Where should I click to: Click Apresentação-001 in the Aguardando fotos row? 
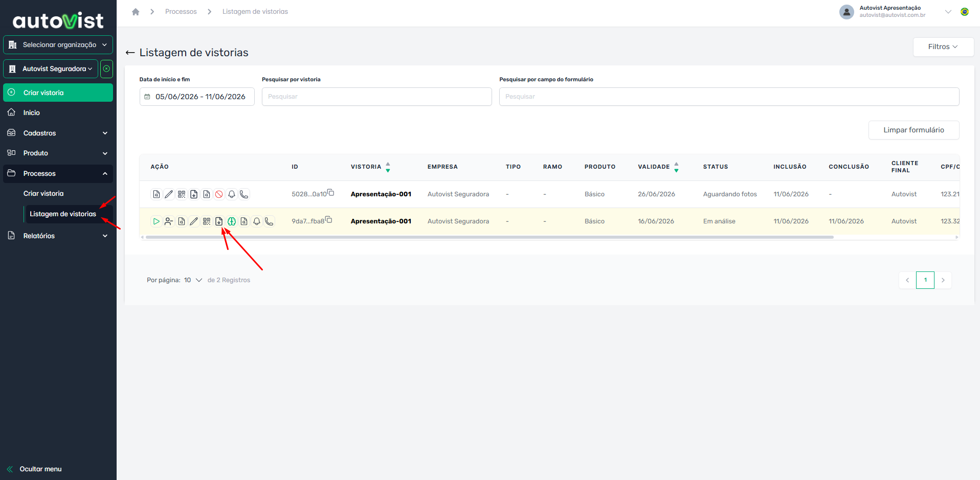[381, 194]
